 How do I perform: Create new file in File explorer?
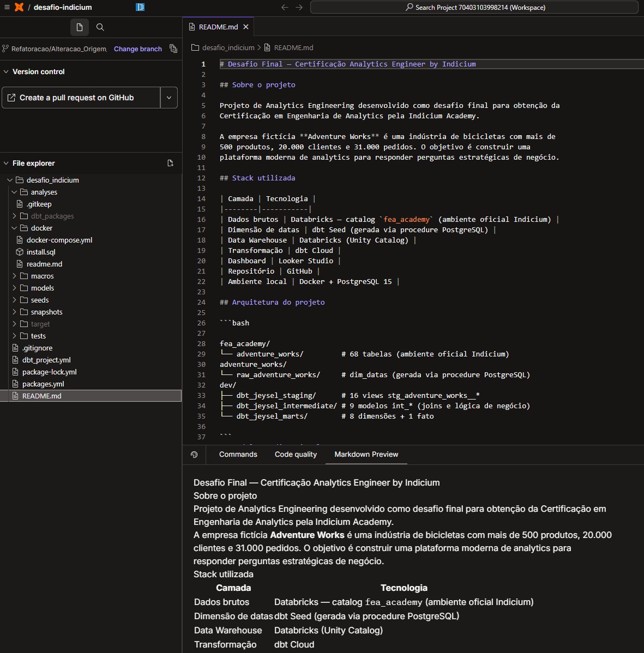pos(170,163)
